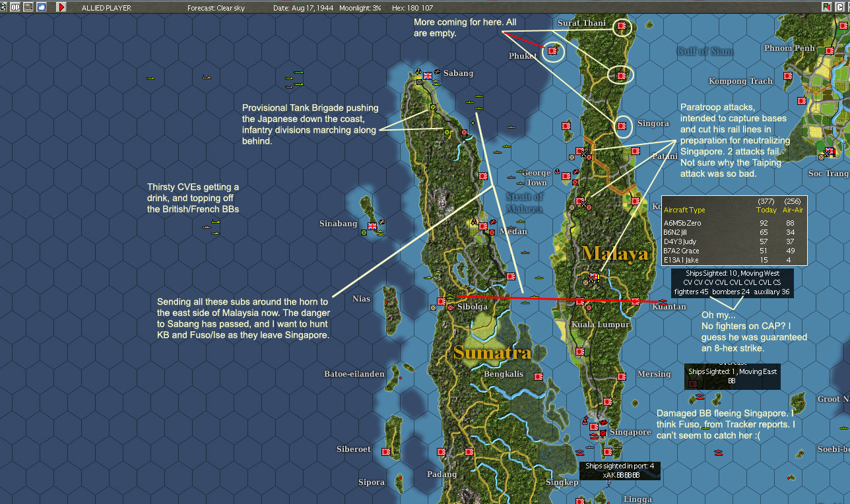Open the Operations report with the OP button
Image resolution: width=850 pixels, height=504 pixels.
15,7
